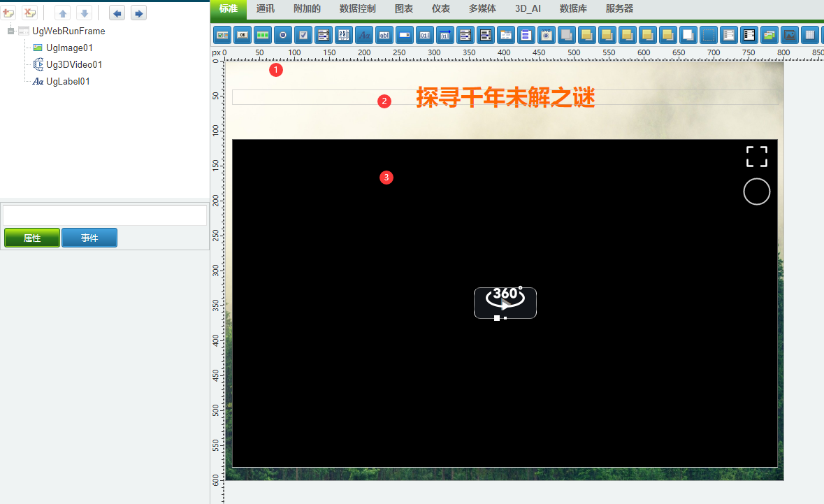Select the white panel component tool

tap(688, 35)
